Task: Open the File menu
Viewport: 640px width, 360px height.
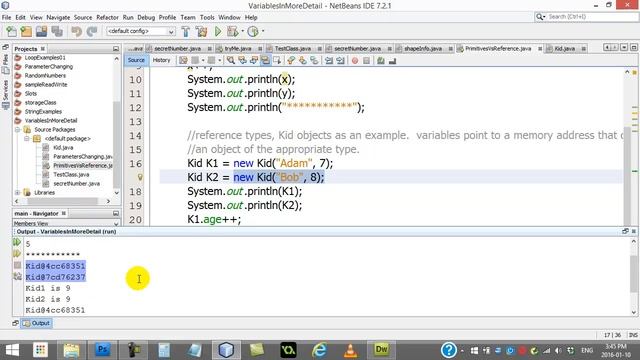Action: (x=7, y=18)
